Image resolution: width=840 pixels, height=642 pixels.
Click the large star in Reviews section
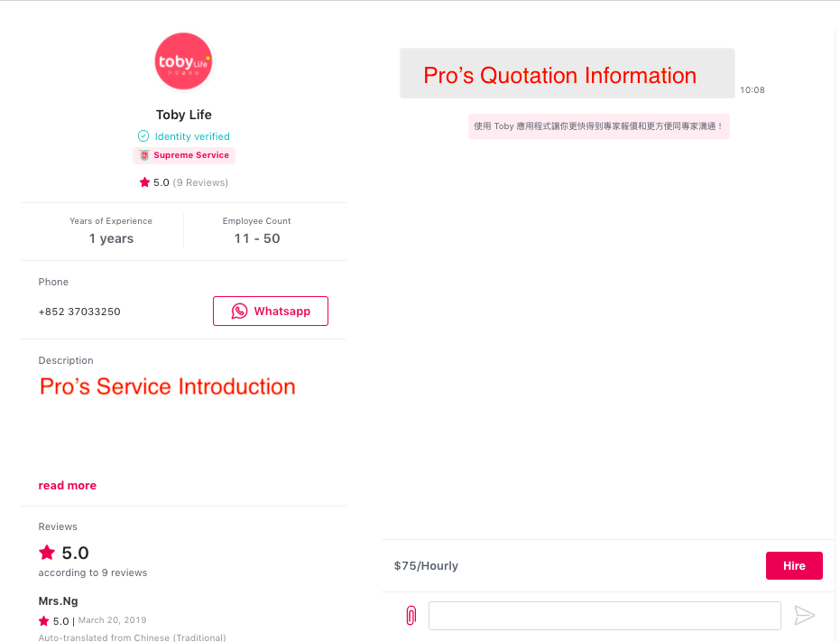point(47,553)
